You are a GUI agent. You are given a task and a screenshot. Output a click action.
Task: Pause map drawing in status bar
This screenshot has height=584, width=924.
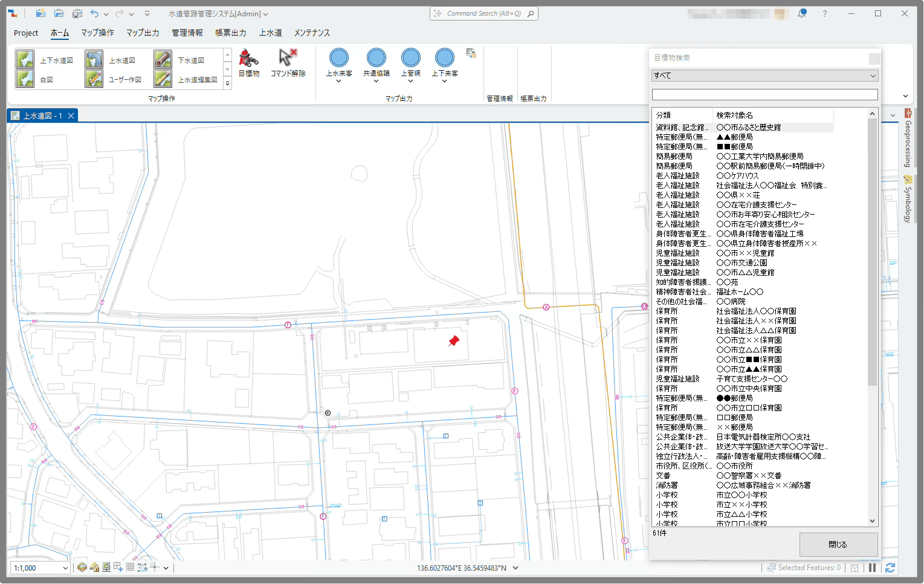872,568
